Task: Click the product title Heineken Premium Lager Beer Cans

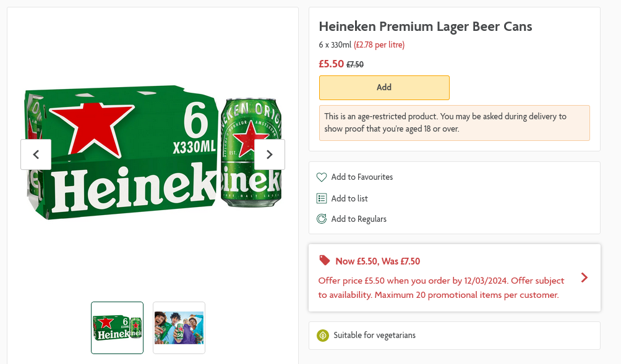Action: click(425, 27)
